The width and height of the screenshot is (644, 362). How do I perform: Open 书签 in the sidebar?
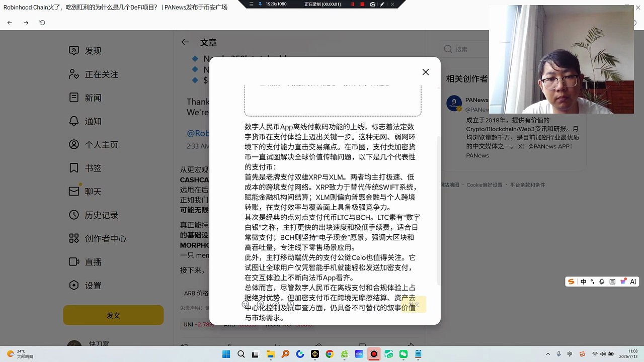85,168
